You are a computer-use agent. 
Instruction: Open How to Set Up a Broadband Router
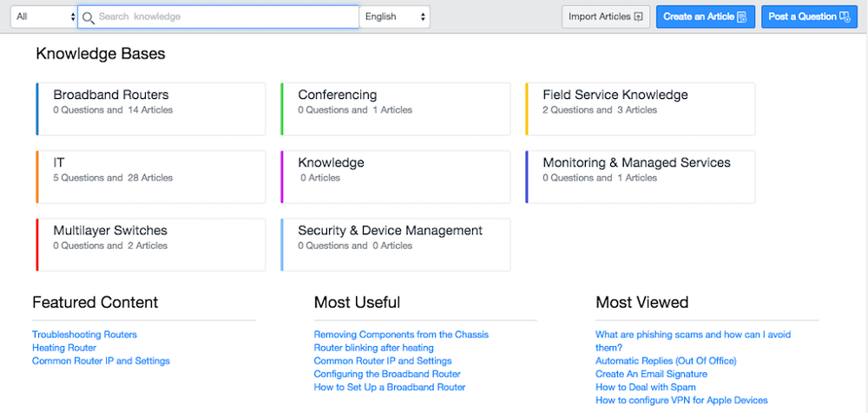coord(390,387)
